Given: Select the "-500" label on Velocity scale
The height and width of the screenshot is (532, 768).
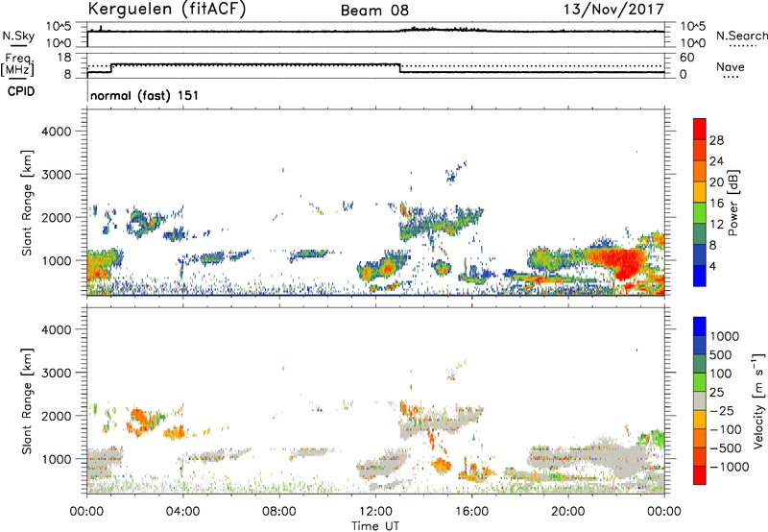Looking at the screenshot, I should tap(726, 448).
